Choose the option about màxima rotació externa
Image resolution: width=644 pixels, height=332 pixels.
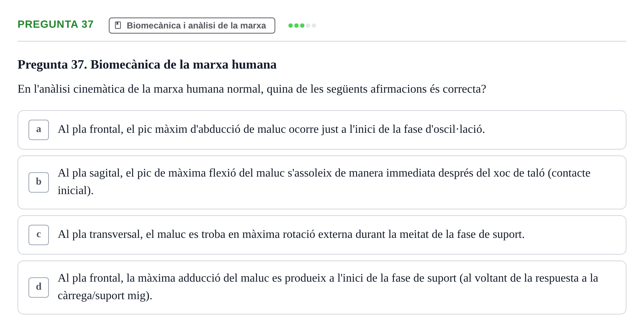pyautogui.click(x=322, y=235)
